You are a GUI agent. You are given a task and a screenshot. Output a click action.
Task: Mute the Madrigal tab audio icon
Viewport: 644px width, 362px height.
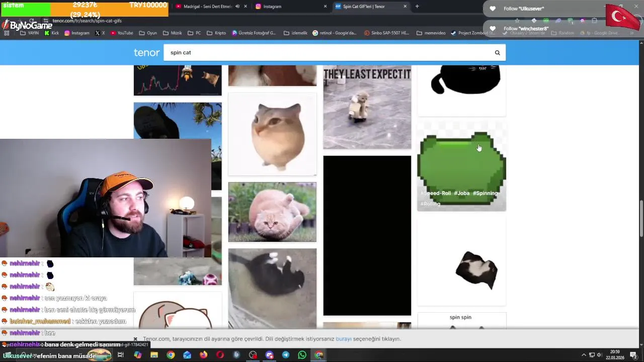pos(237,7)
